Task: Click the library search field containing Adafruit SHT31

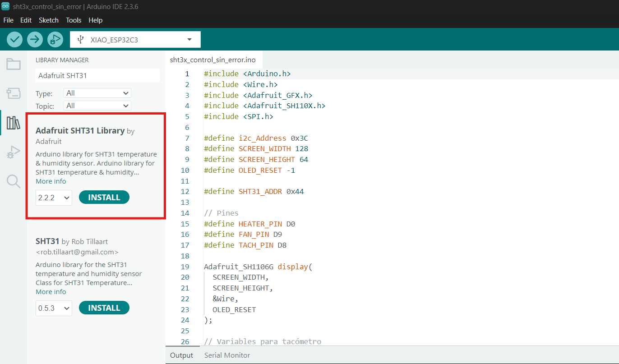Action: (x=97, y=75)
